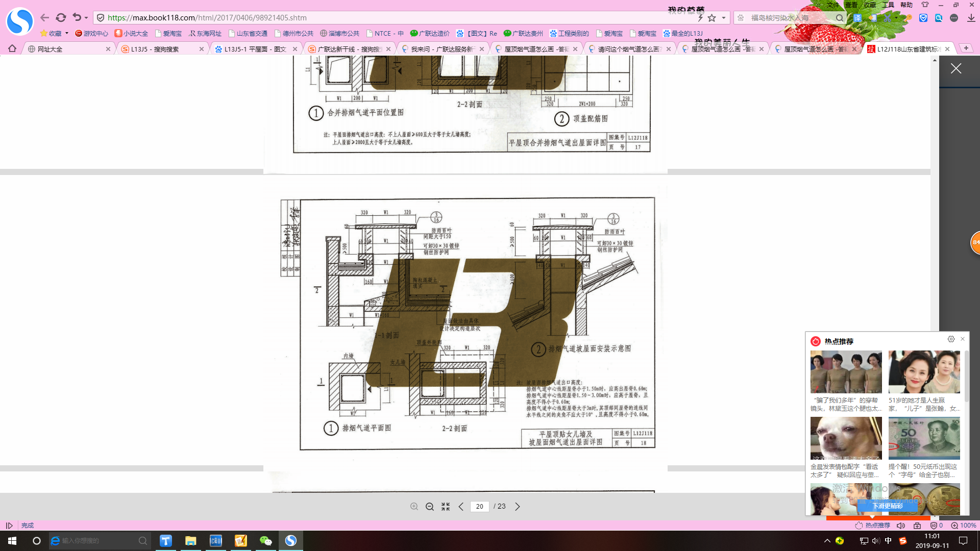Open the 文件 menu

[x=833, y=5]
